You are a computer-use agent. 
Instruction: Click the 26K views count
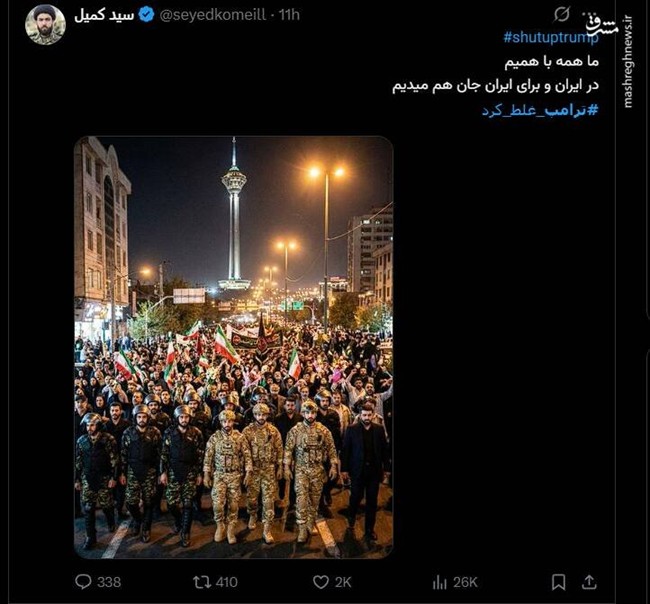pyautogui.click(x=465, y=582)
